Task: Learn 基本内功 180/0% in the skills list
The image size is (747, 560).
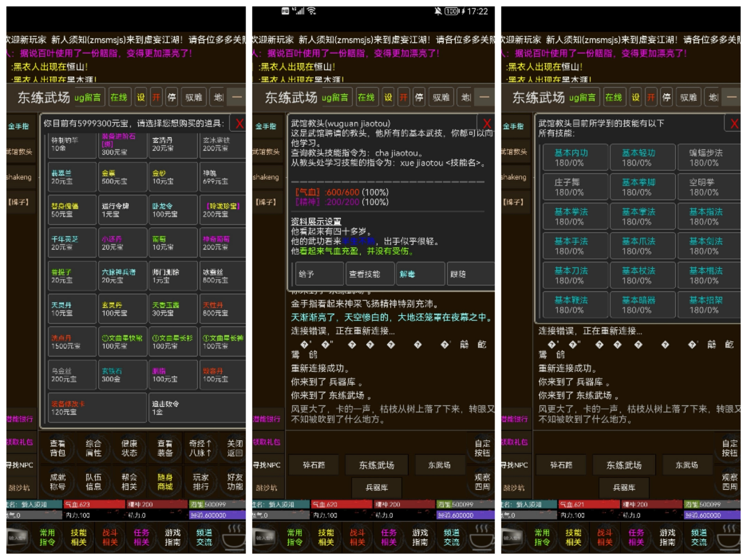Action: [x=575, y=157]
